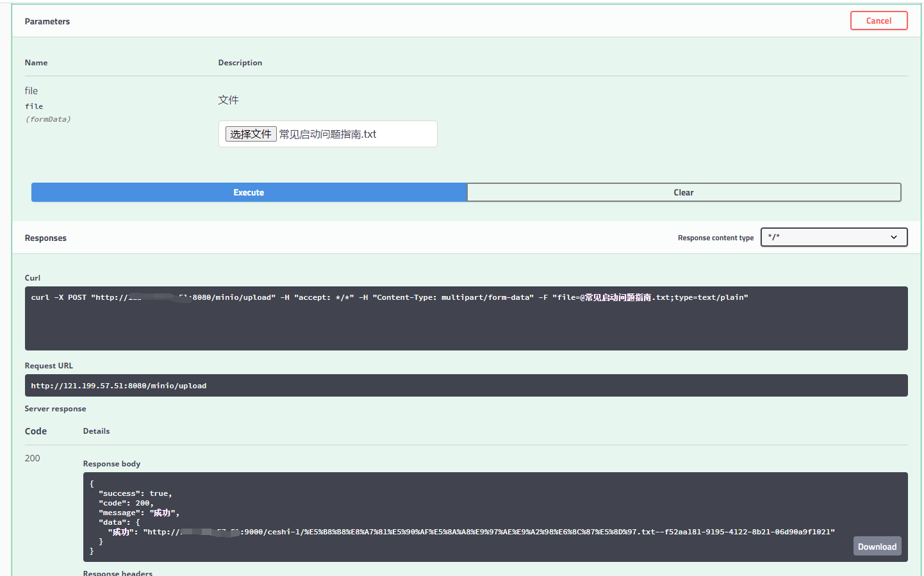Click the Response headers label

pos(117,572)
